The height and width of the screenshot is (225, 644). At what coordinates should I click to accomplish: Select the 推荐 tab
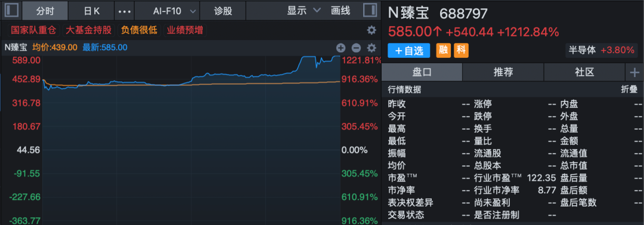click(503, 72)
